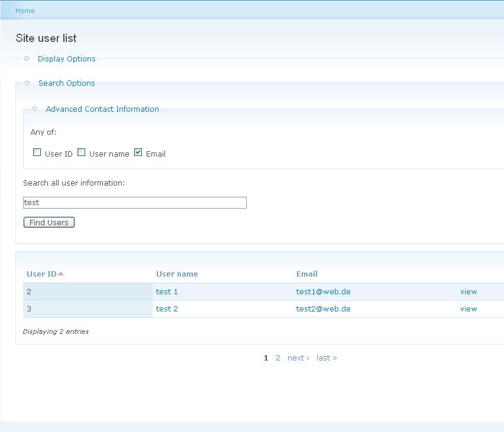
Task: Go to page 2 of results
Action: coord(278,358)
